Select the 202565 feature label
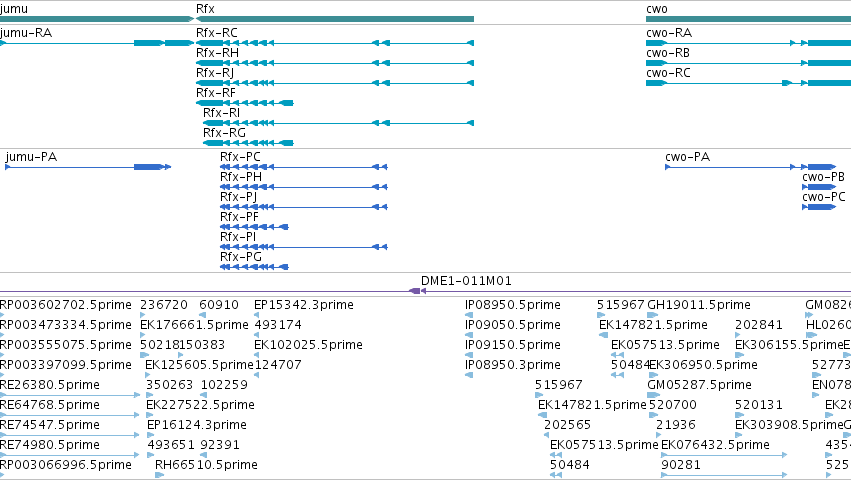Screen dimensions: 851x480 click(x=567, y=425)
